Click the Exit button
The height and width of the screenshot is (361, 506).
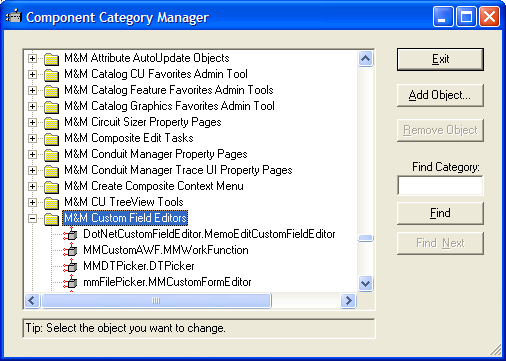[440, 59]
